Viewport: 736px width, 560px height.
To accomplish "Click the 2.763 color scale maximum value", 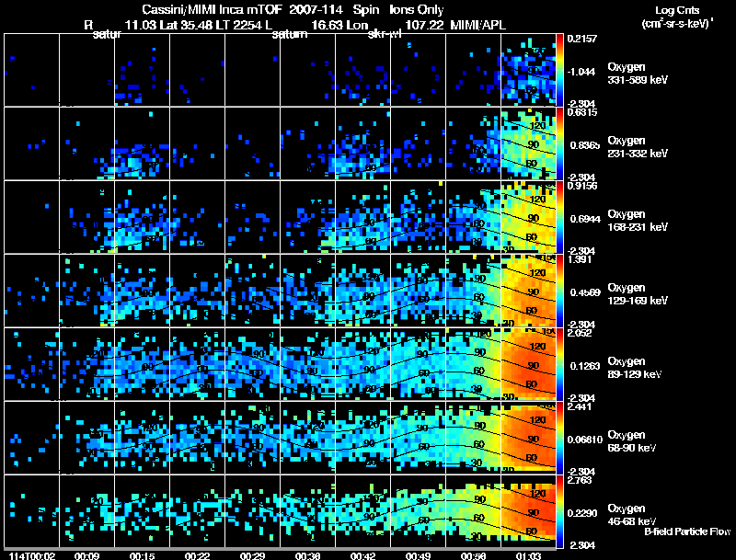I will 580,480.
